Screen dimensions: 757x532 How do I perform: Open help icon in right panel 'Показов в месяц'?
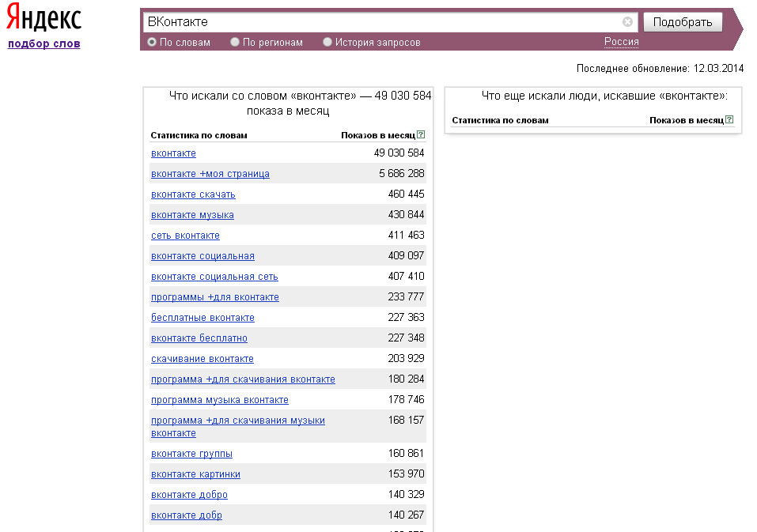click(x=729, y=119)
